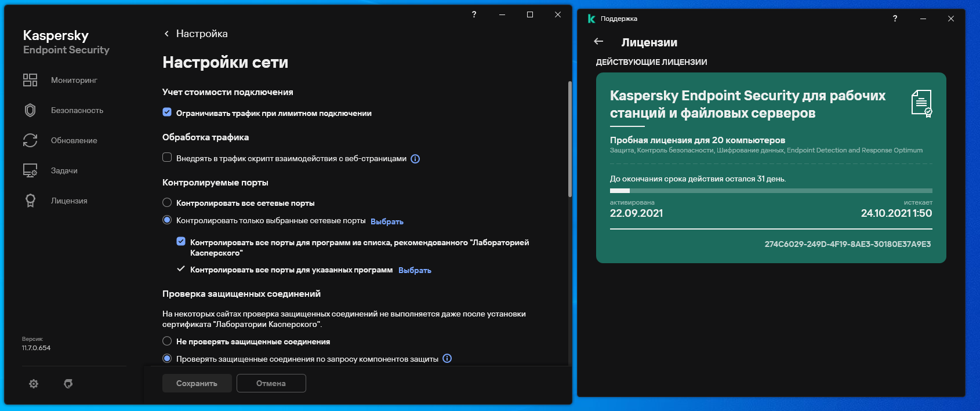Click version number 11.7.0.654
Image resolution: width=980 pixels, height=411 pixels.
[36, 348]
